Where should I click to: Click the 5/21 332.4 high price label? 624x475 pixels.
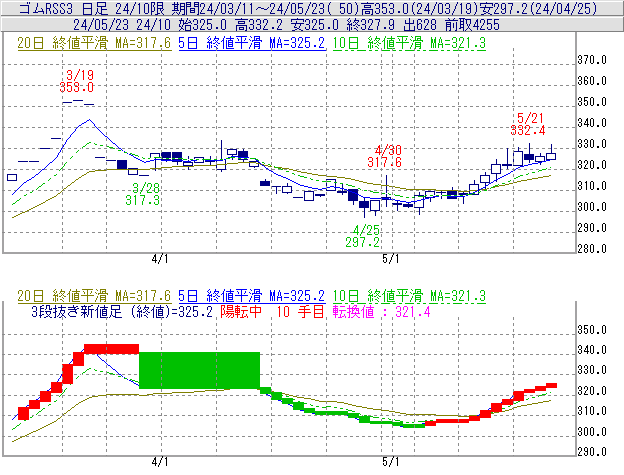(x=528, y=124)
